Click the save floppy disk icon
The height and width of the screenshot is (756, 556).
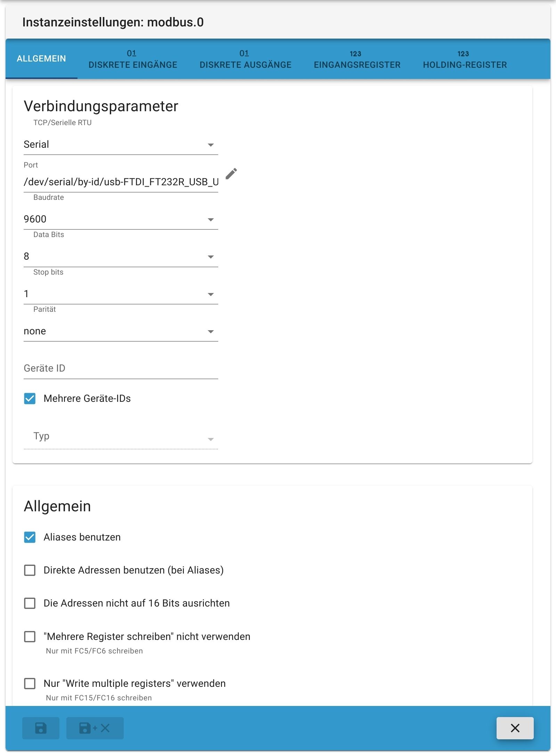tap(41, 728)
